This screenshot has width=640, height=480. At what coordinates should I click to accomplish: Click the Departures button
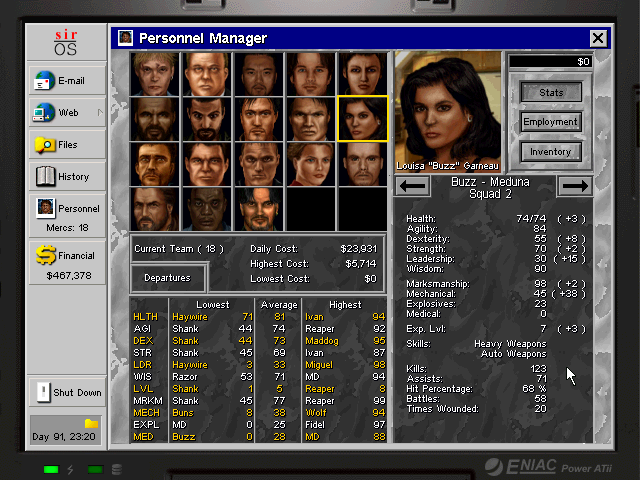tap(167, 278)
